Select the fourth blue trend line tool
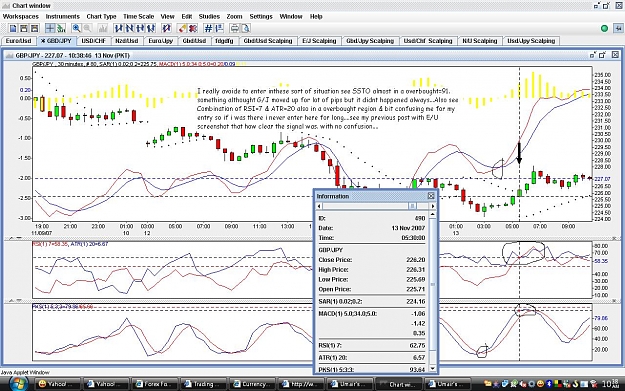The image size is (625, 391). click(x=151, y=28)
